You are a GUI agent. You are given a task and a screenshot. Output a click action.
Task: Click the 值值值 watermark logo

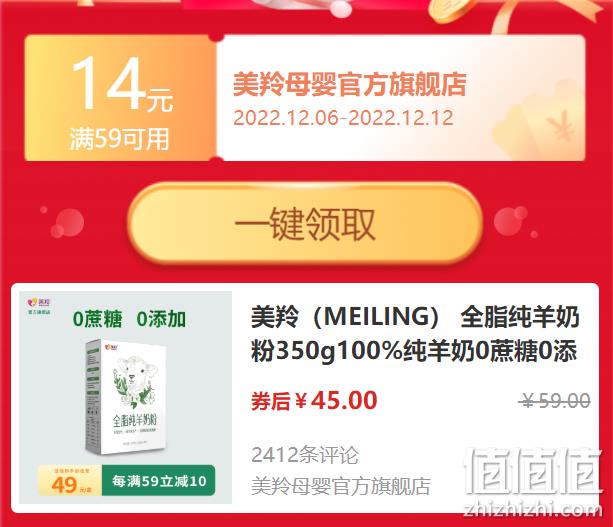(532, 473)
